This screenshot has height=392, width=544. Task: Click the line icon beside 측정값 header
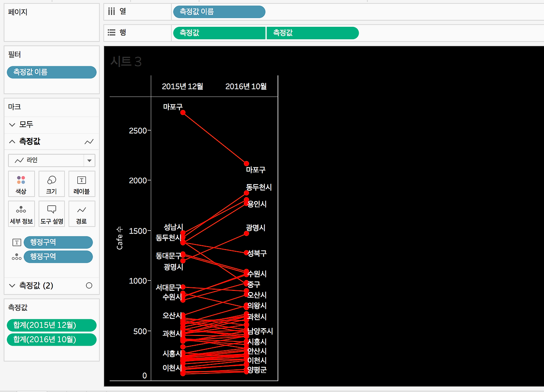[x=89, y=142]
